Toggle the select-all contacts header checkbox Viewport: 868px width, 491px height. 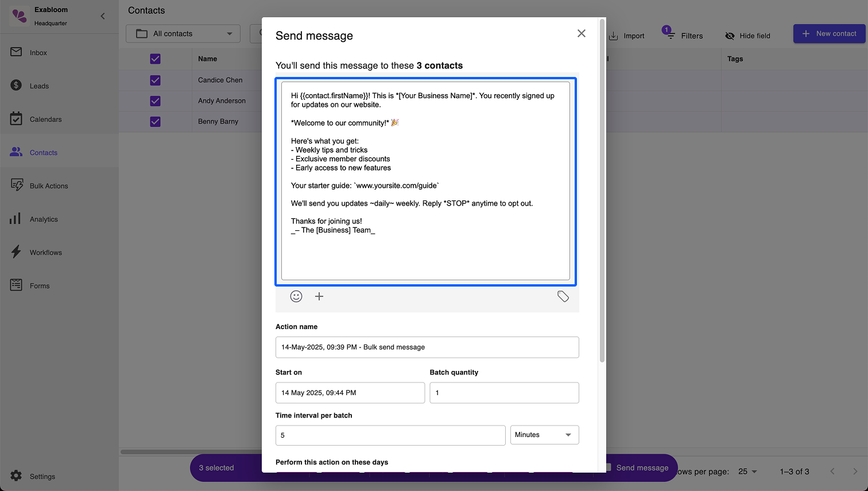coord(155,59)
